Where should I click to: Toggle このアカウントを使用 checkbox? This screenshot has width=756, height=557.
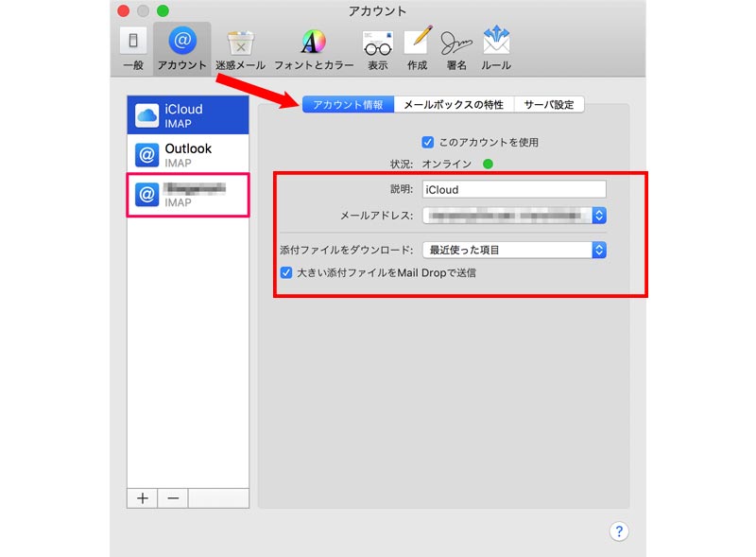pos(428,142)
